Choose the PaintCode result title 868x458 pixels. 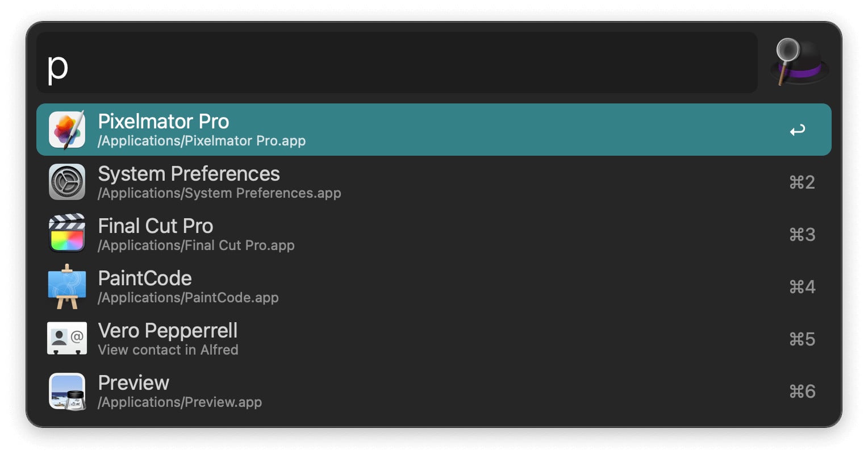click(145, 278)
